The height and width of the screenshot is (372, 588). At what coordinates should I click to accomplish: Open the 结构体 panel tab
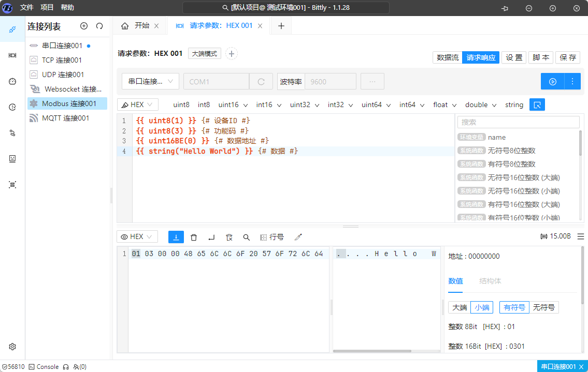pyautogui.click(x=489, y=281)
